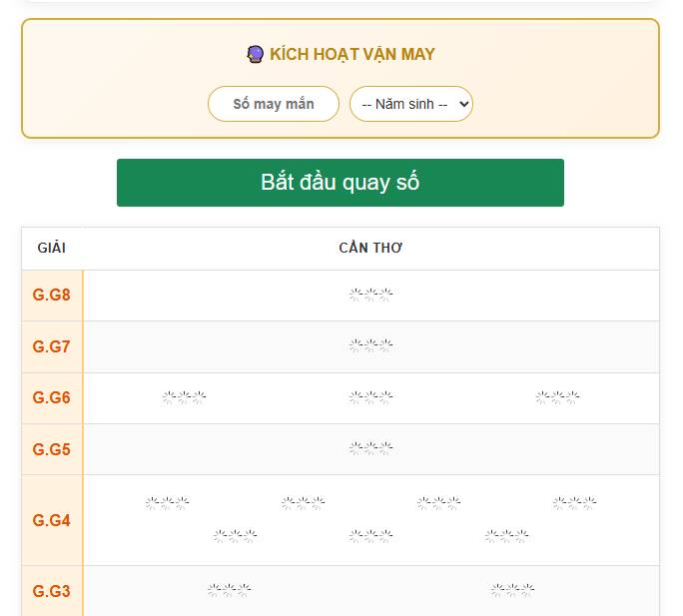Click the G.G7 prize label
This screenshot has width=683, height=616.
[x=51, y=346]
